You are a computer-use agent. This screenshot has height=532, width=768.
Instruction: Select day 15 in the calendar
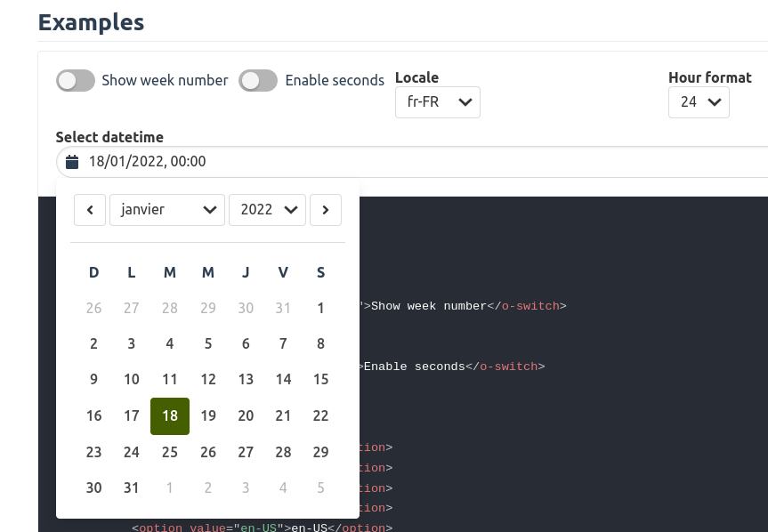[320, 379]
